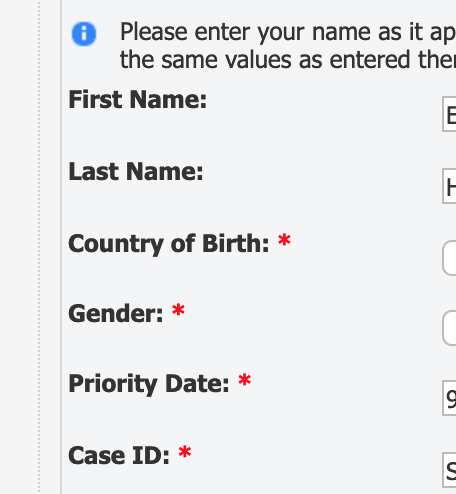The image size is (456, 494).
Task: Click the Gender label text
Action: coord(115,313)
